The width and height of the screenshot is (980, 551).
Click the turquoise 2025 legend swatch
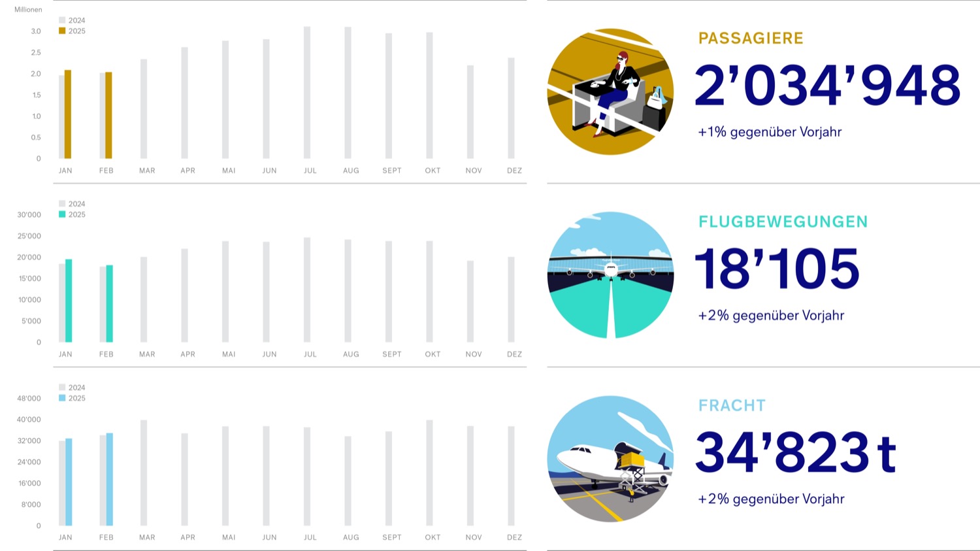pos(62,214)
